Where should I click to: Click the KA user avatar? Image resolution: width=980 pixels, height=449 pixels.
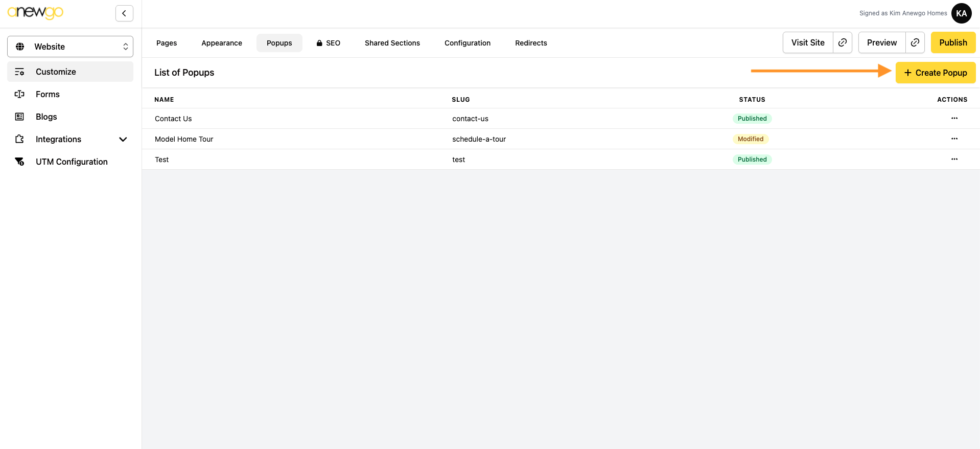click(x=961, y=13)
